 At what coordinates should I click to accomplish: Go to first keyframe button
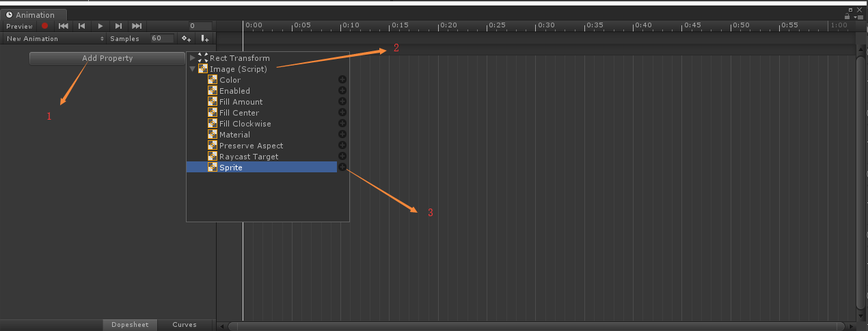[64, 26]
